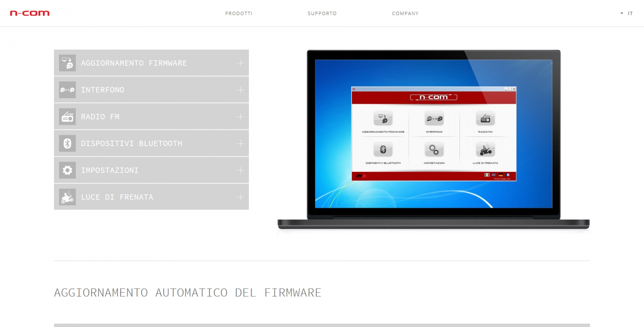Expand the DISPOSITIVI BLUETOOTH section plus
The height and width of the screenshot is (327, 644).
pos(240,143)
